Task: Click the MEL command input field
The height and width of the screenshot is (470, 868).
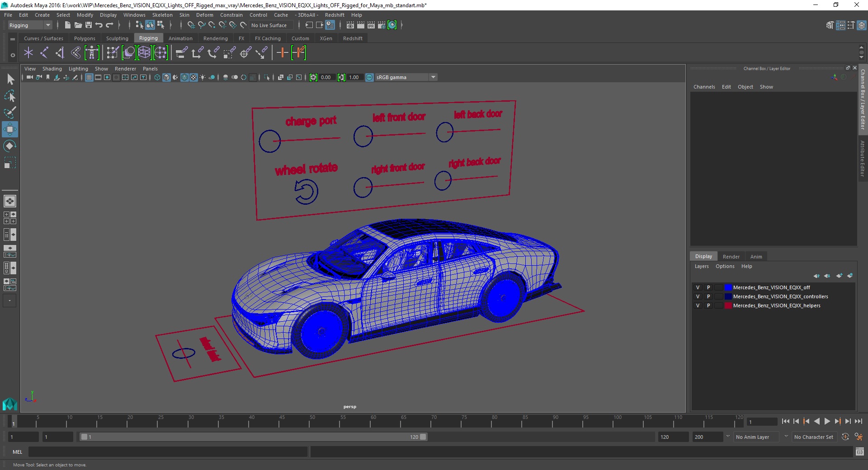Action: [x=168, y=451]
